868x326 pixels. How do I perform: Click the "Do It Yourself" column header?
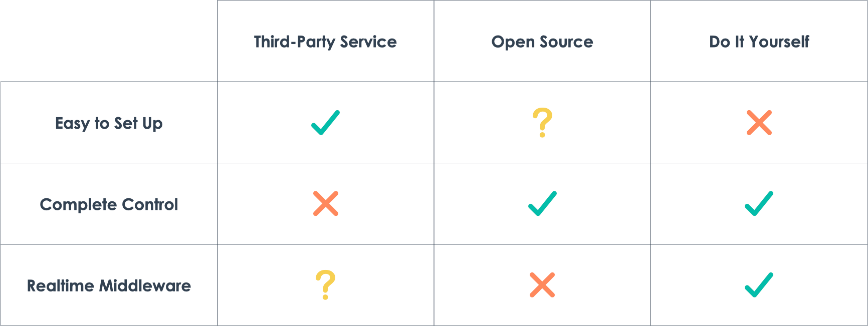(x=759, y=42)
